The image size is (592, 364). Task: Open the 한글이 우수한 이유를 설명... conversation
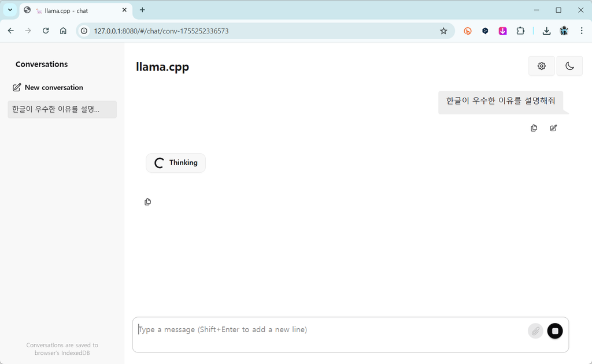coord(62,109)
